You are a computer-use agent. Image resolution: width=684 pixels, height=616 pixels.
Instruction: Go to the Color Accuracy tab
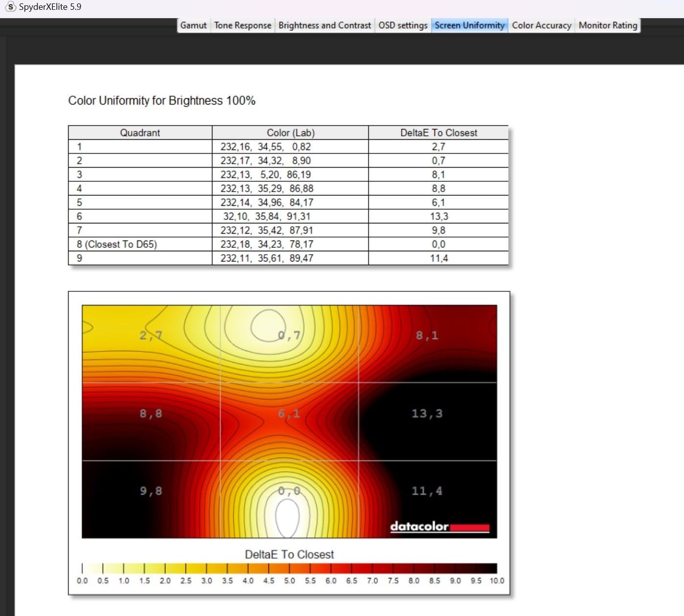(x=542, y=25)
